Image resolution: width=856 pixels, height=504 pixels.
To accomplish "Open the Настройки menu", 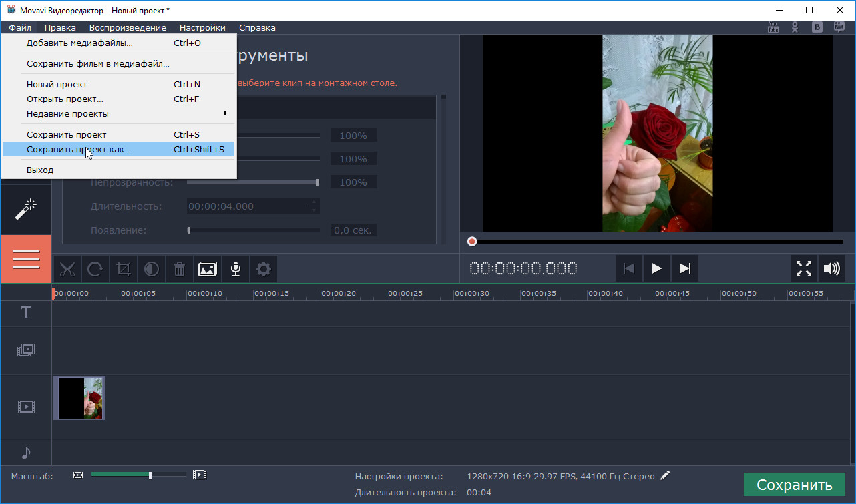I will (x=202, y=27).
